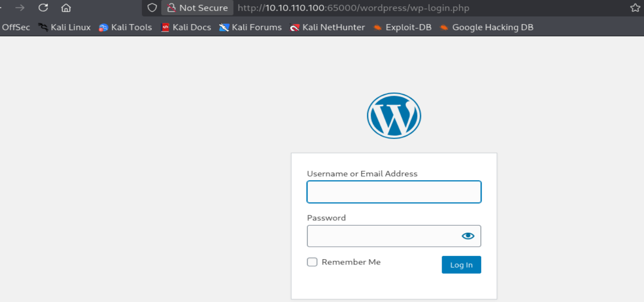Click the browser reload icon
This screenshot has width=644, height=302.
(x=43, y=8)
